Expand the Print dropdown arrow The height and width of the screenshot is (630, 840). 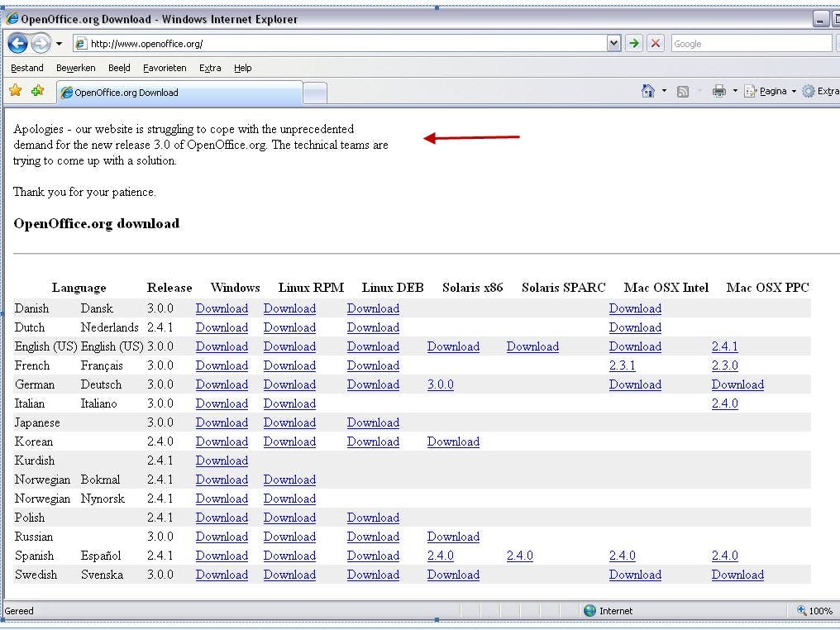click(735, 91)
